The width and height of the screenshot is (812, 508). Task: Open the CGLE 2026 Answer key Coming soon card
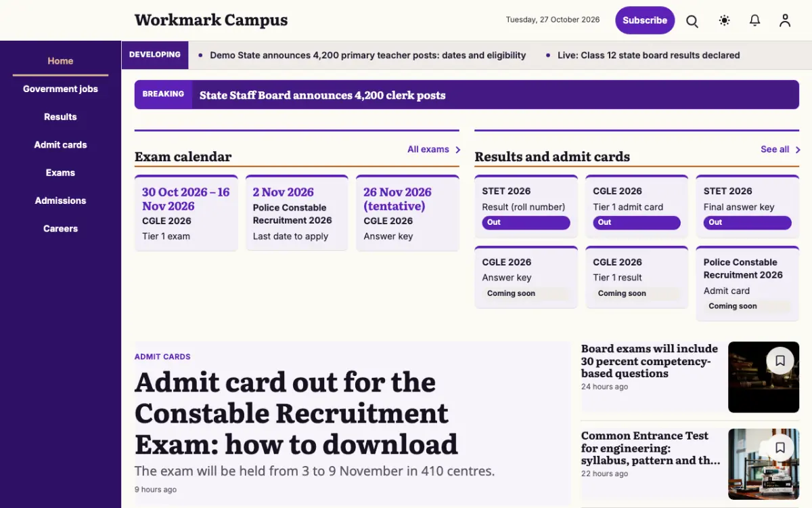coord(526,277)
